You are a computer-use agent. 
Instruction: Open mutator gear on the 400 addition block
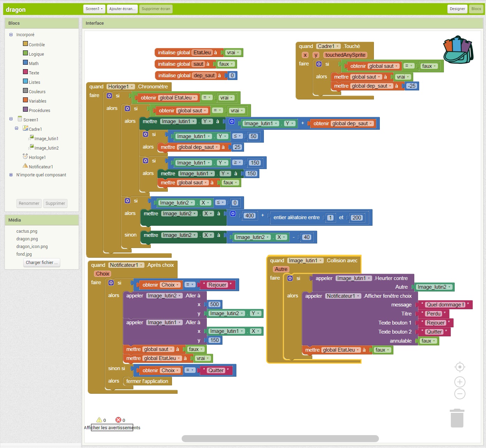[x=233, y=214]
